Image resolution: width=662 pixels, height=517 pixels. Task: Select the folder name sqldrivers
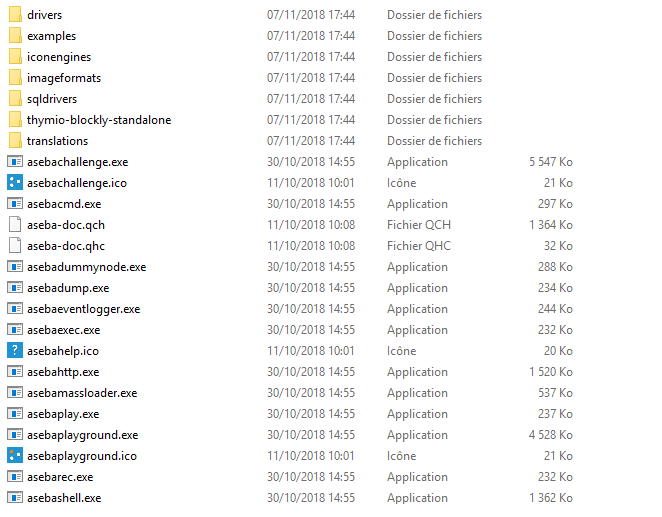pos(52,99)
